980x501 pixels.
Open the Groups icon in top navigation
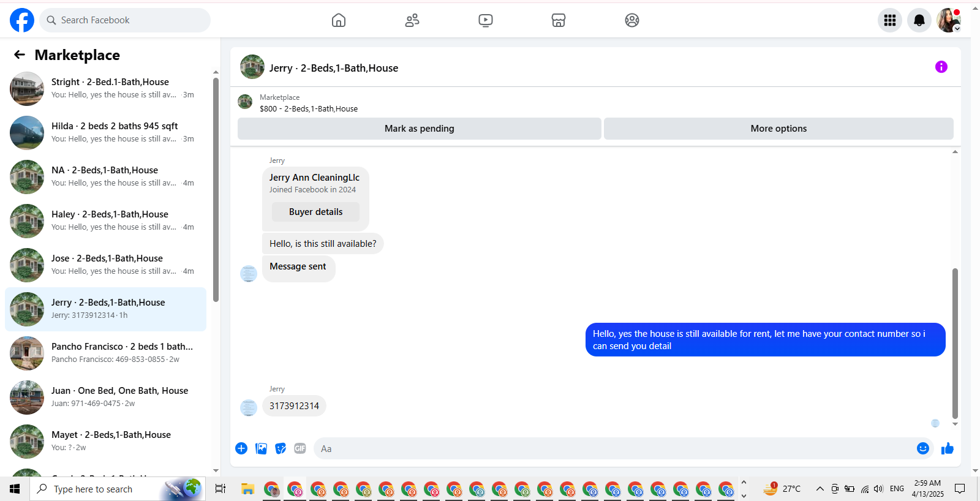coord(632,20)
